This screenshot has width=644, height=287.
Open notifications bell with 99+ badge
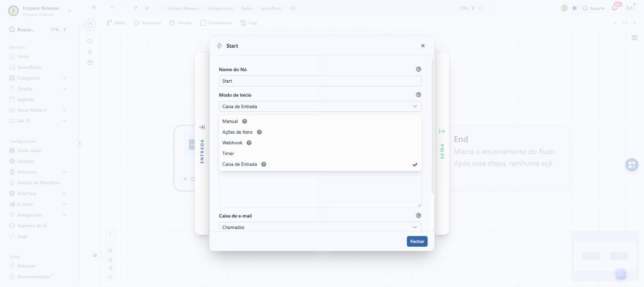[x=614, y=8]
